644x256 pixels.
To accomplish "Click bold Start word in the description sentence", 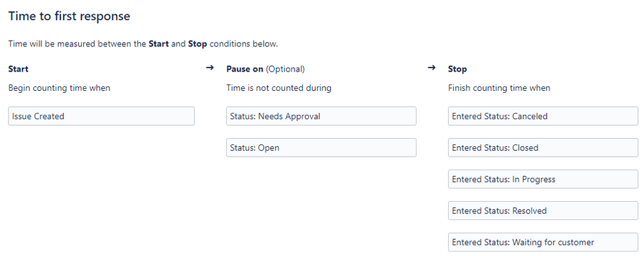I will 159,44.
